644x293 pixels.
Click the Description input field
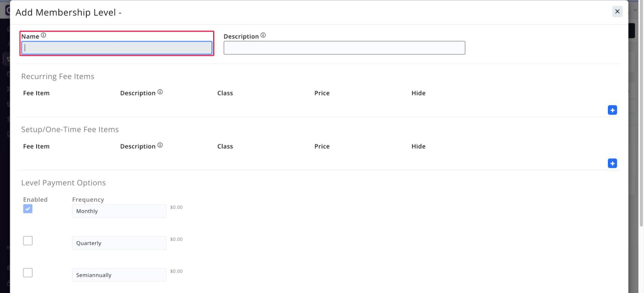pos(344,48)
